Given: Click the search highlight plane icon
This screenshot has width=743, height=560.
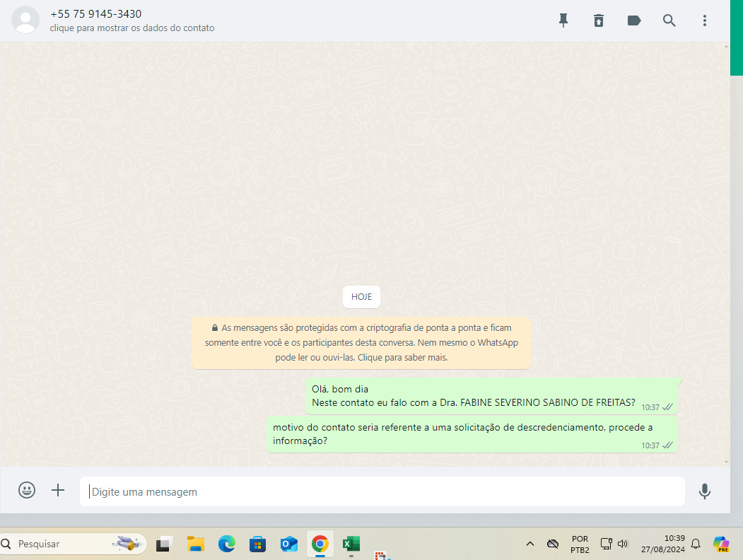Looking at the screenshot, I should click(x=127, y=544).
